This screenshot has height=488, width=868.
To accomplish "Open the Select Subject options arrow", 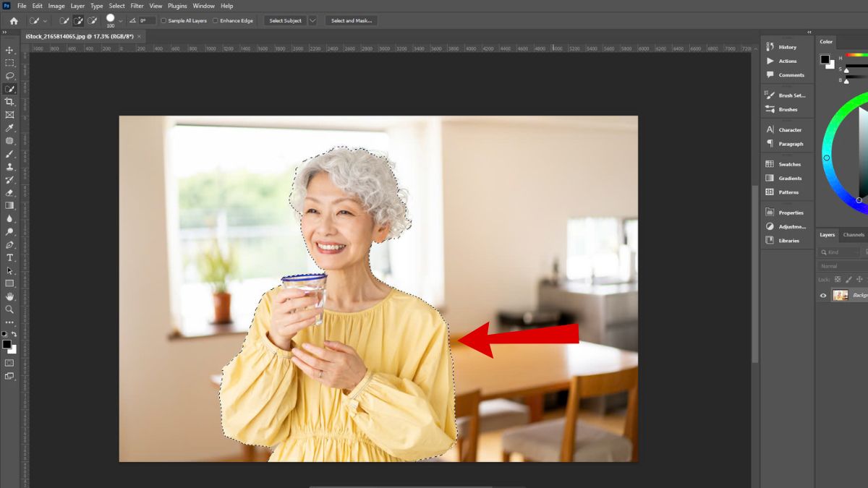I will pos(312,21).
